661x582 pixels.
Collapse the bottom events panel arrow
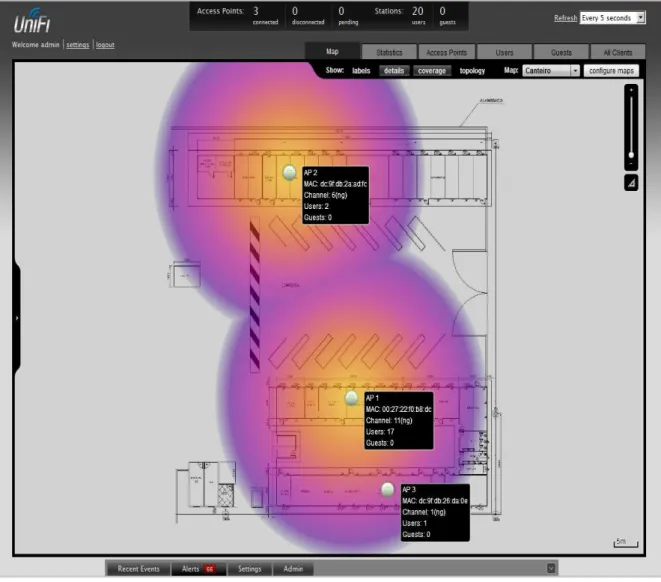click(551, 569)
